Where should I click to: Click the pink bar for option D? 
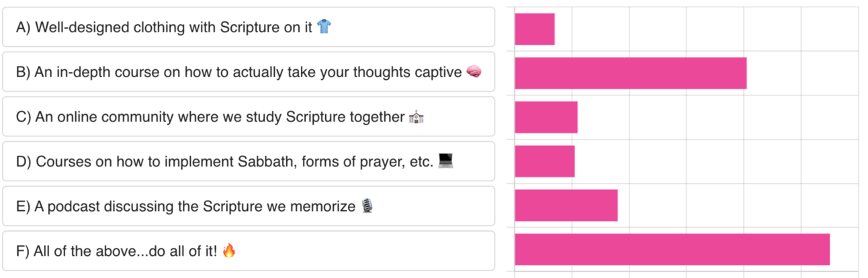(x=545, y=161)
